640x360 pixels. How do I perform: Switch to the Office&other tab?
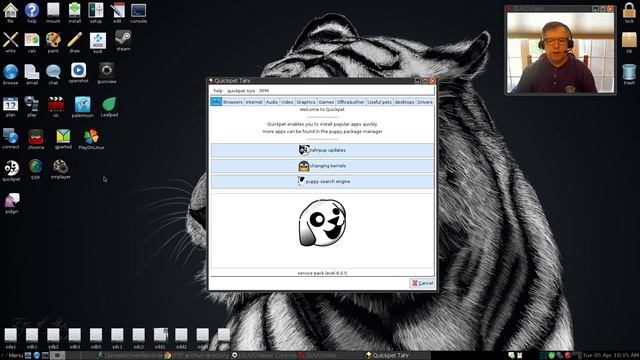[x=351, y=102]
